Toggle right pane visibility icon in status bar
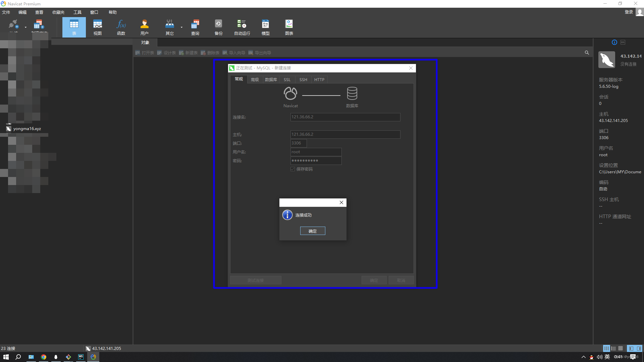644x362 pixels. tap(639, 349)
